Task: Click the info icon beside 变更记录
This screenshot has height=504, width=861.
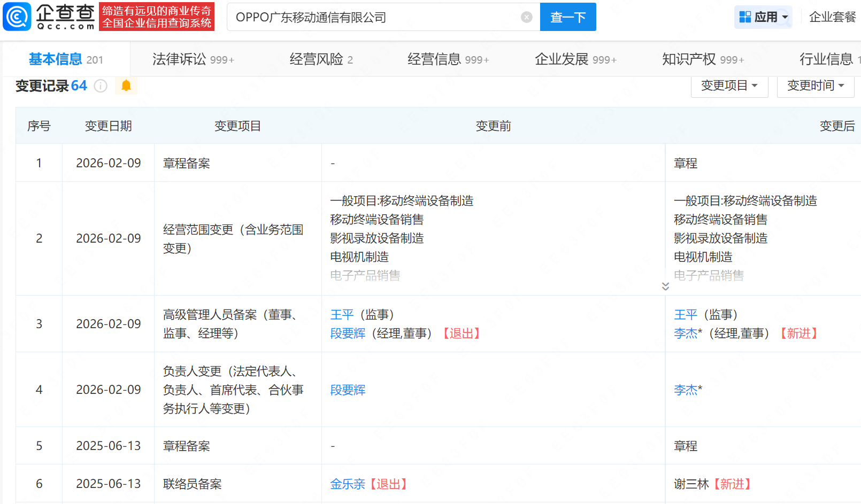Action: pyautogui.click(x=101, y=86)
